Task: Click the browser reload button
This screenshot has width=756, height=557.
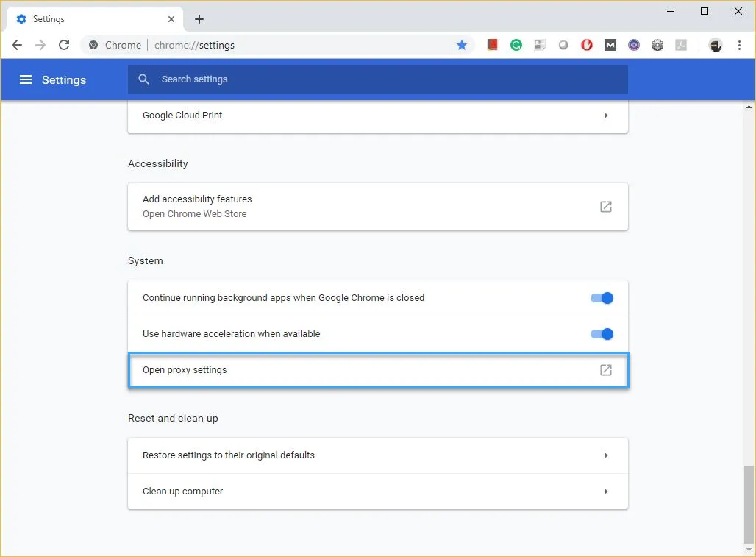Action: (64, 45)
